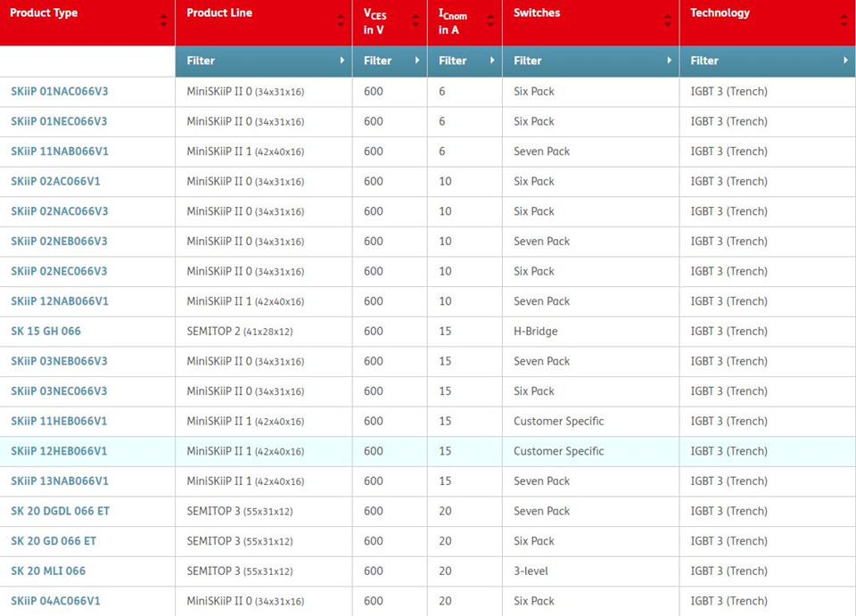Open product SK 15 GH 066

point(45,332)
